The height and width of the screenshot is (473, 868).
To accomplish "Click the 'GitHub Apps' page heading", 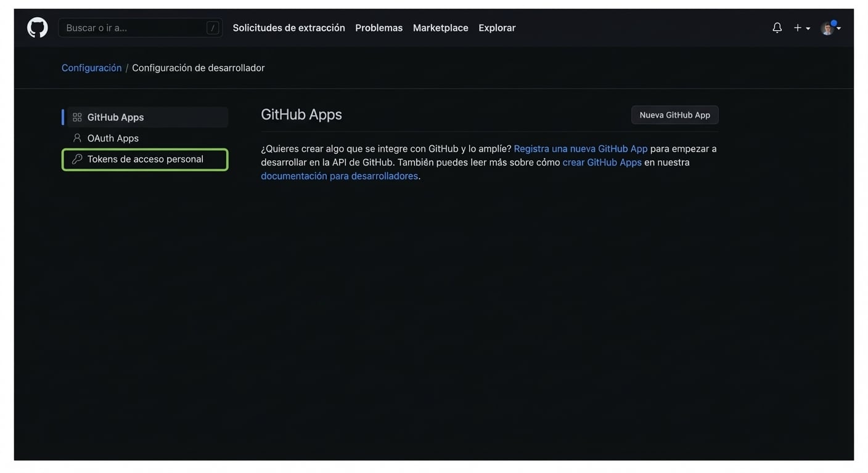I will 301,115.
